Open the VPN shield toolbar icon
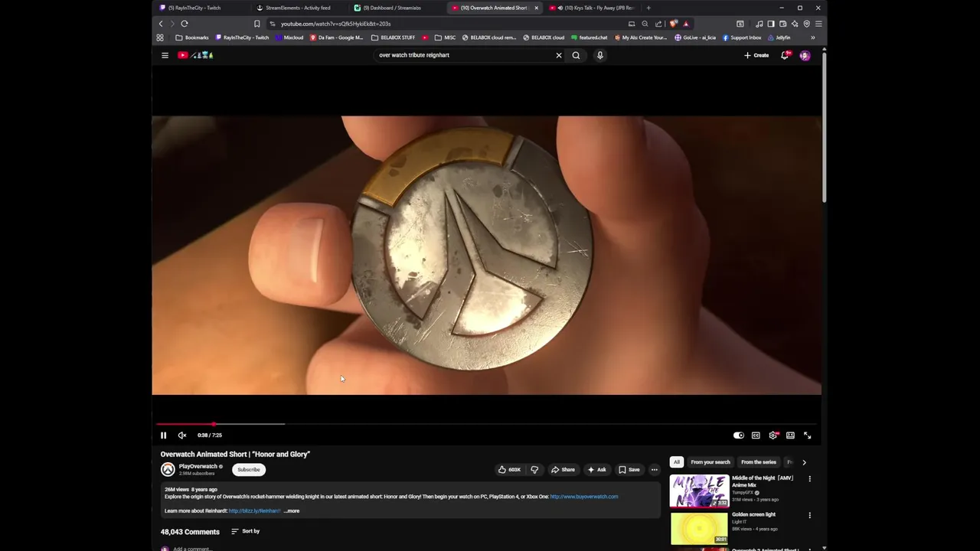 tap(806, 24)
